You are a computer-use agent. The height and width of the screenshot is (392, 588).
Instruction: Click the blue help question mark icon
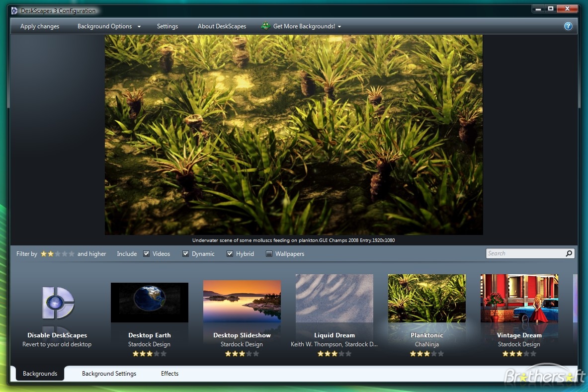[x=568, y=26]
